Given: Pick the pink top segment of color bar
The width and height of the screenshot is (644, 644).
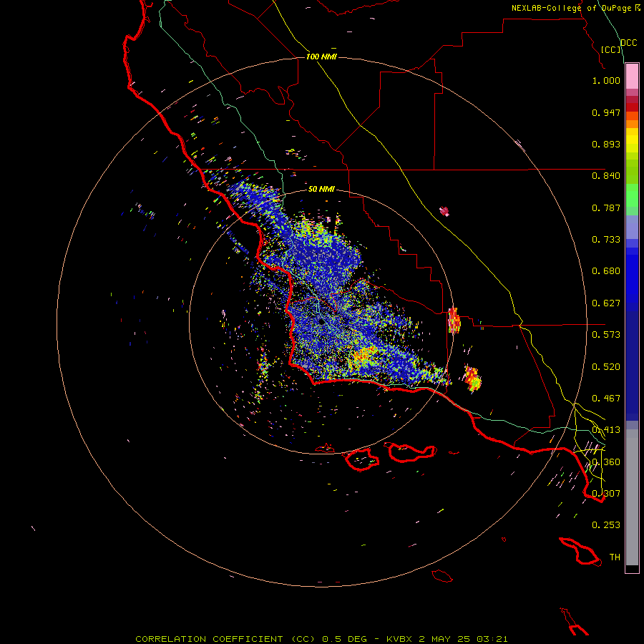Looking at the screenshot, I should tap(632, 77).
